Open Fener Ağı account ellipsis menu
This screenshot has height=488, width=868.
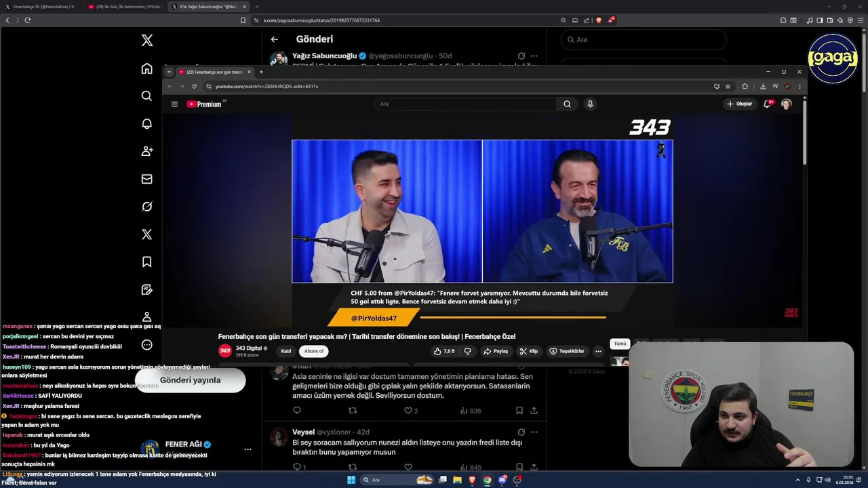248,449
